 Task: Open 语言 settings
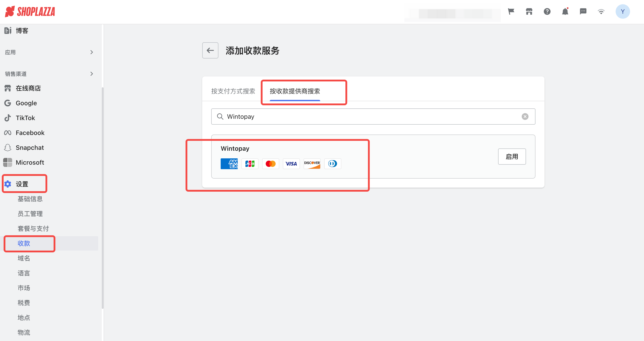click(x=24, y=273)
